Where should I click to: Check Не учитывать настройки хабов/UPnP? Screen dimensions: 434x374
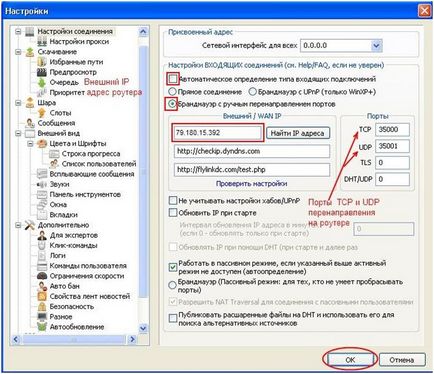click(x=173, y=201)
